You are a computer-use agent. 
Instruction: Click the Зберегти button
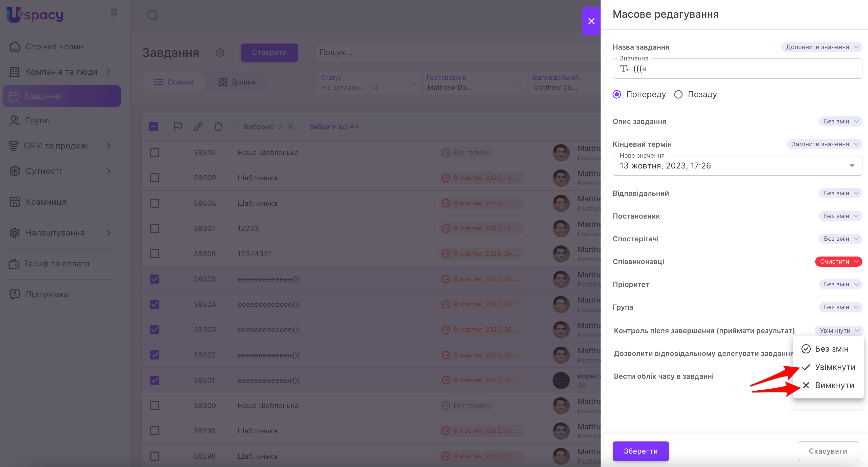(x=640, y=451)
